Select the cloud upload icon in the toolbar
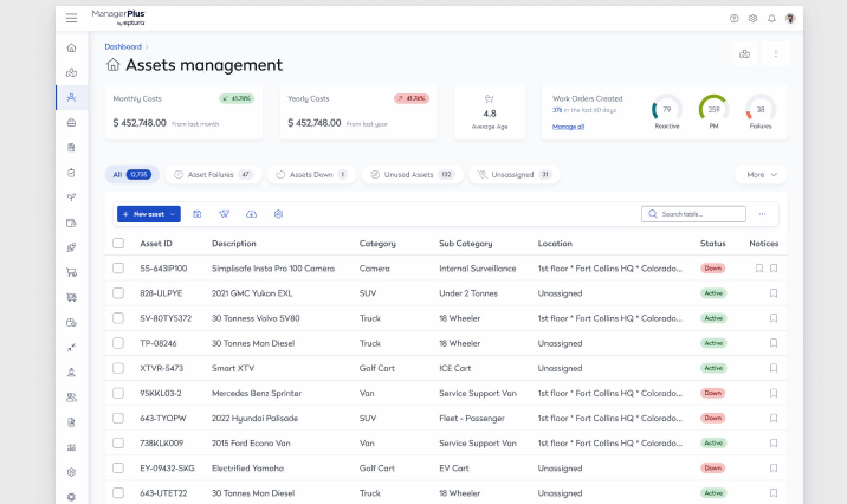 click(x=252, y=214)
